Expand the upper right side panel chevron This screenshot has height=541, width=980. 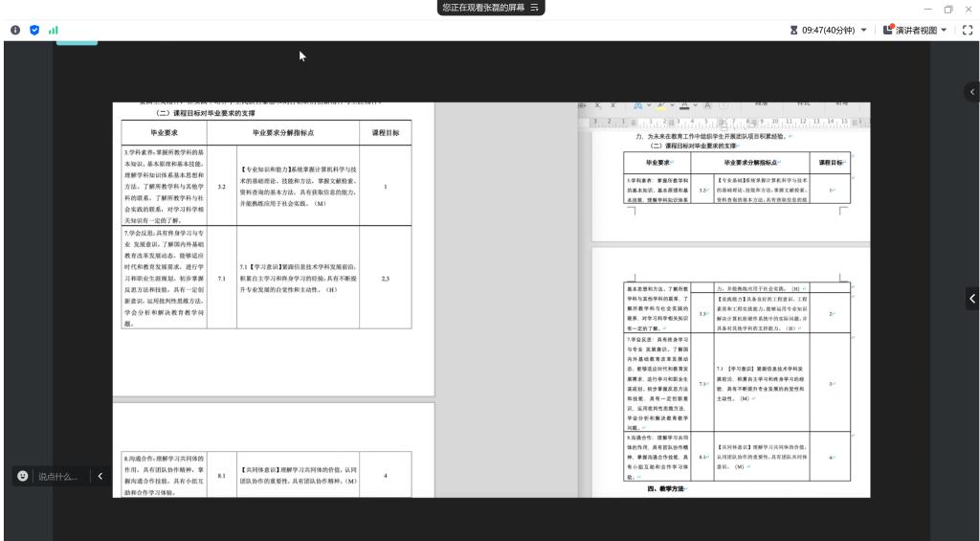pyautogui.click(x=972, y=92)
